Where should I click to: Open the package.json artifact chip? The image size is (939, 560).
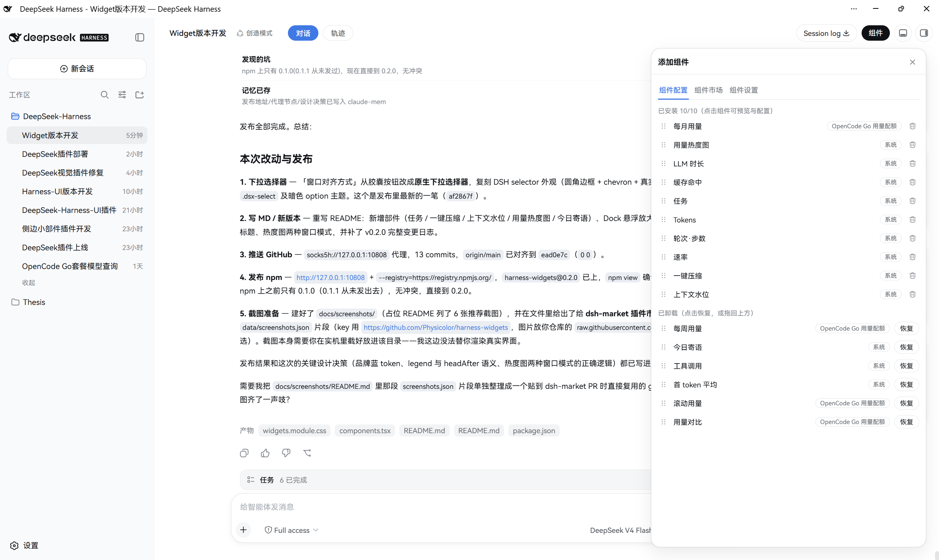[534, 431]
